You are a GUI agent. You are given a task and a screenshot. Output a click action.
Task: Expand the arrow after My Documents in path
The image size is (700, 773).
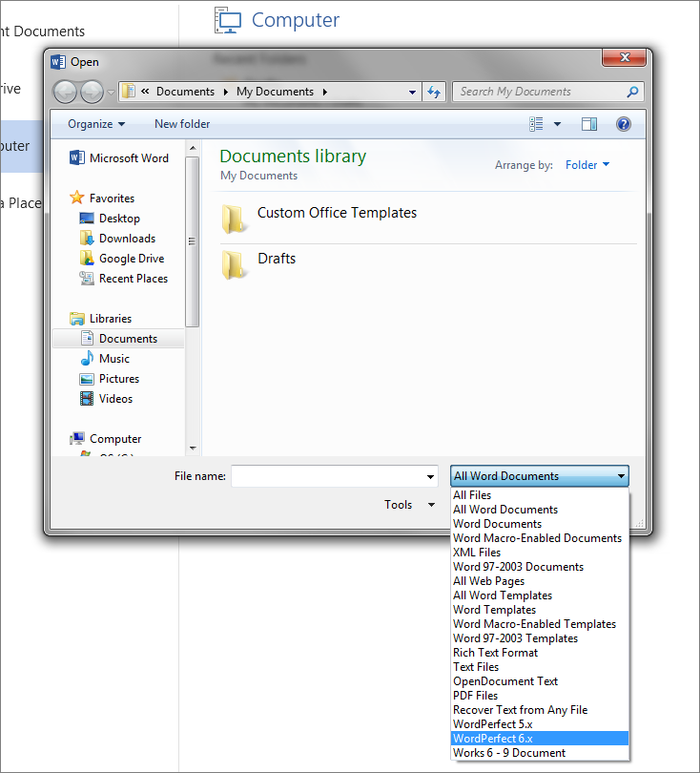click(x=325, y=93)
